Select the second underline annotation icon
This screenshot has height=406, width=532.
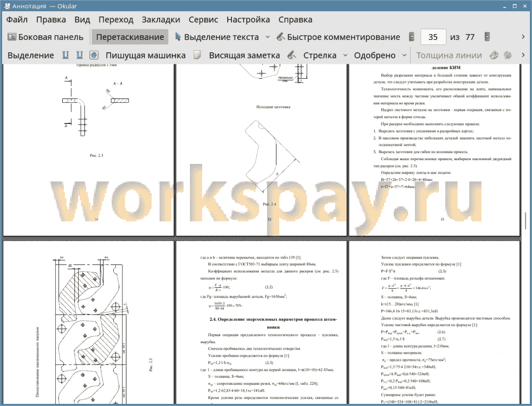point(79,55)
